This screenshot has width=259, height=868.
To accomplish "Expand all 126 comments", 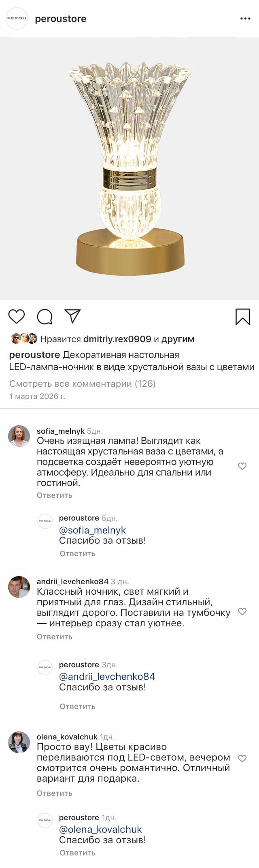I will (x=82, y=384).
